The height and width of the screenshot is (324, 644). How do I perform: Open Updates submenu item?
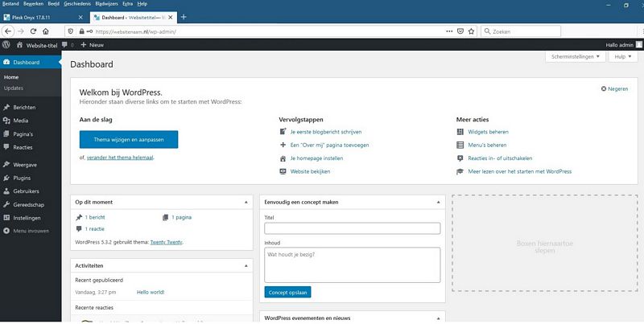[14, 88]
